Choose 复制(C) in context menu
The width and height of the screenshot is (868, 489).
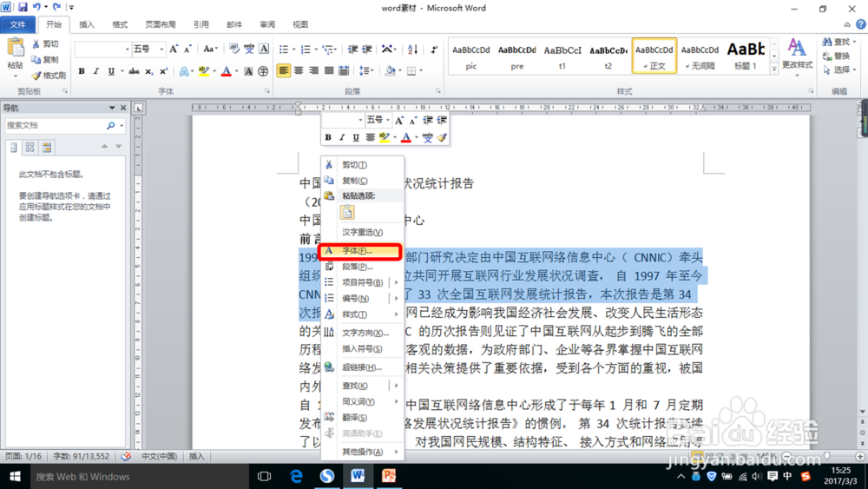(x=363, y=181)
